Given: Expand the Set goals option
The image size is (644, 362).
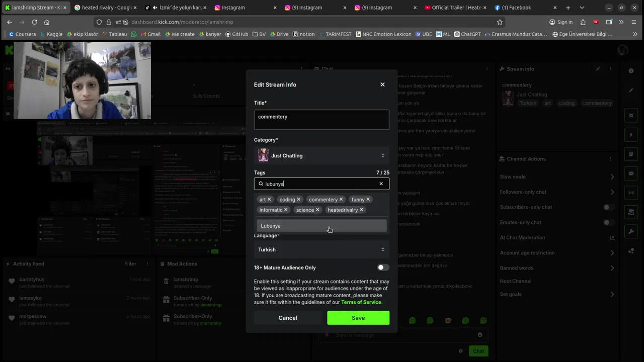Looking at the screenshot, I should click(x=557, y=294).
